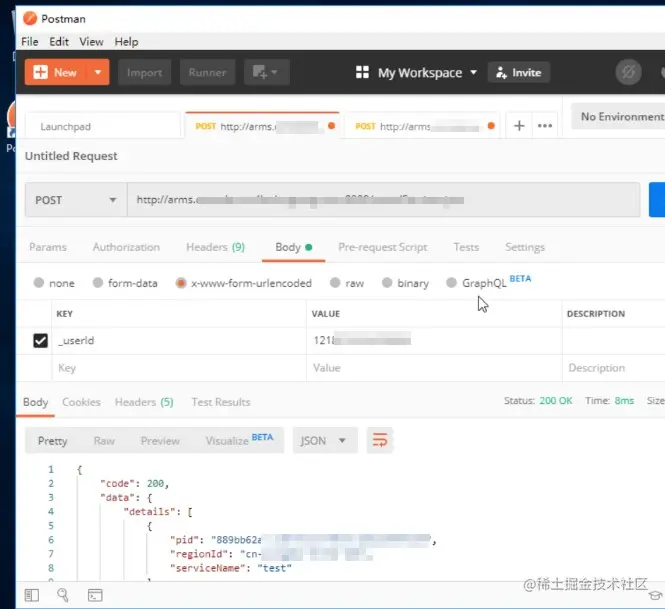The width and height of the screenshot is (665, 609).
Task: Select the GraphQL body type
Action: 451,282
